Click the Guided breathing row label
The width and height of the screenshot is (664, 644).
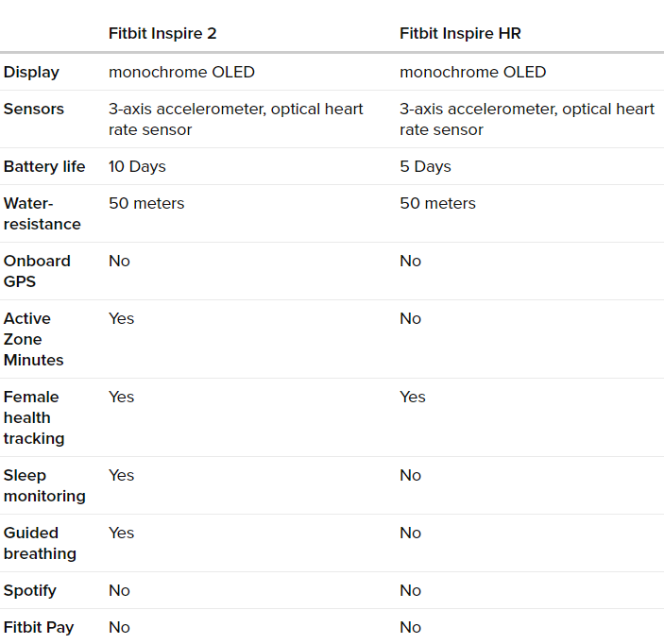pos(40,543)
